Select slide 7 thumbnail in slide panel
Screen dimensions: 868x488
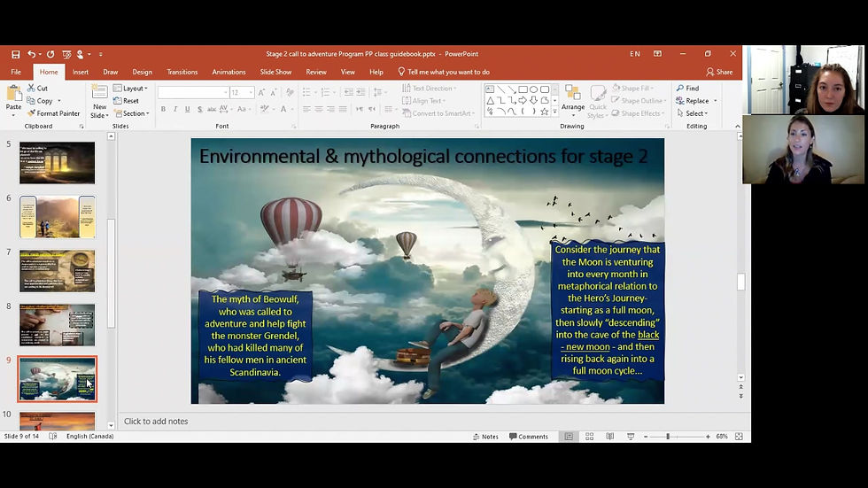tap(57, 271)
